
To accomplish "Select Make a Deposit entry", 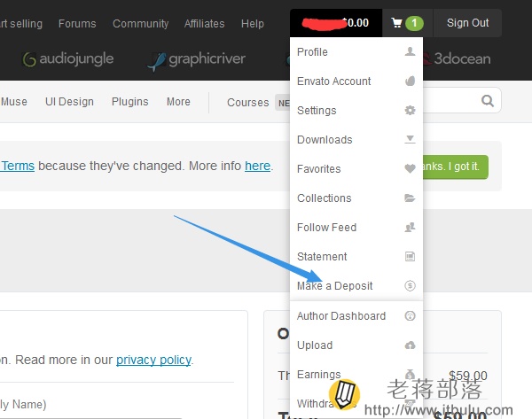I will point(356,285).
